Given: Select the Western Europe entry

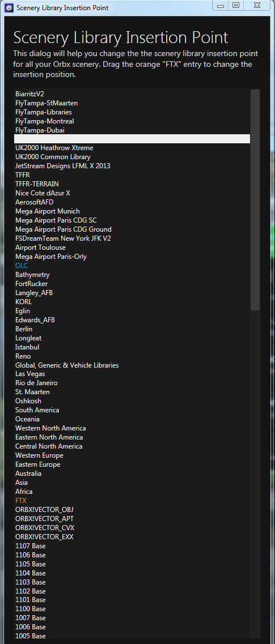Looking at the screenshot, I should coord(40,455).
